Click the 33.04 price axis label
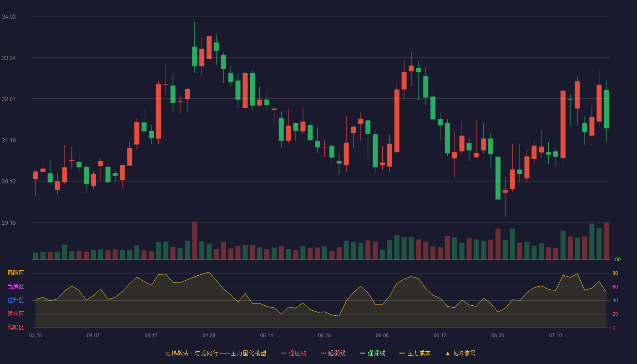 point(9,58)
